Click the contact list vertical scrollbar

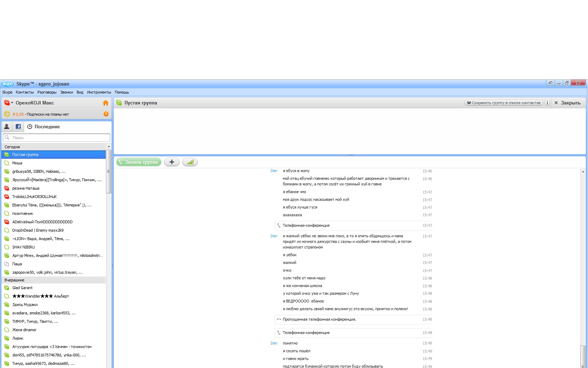(x=108, y=172)
